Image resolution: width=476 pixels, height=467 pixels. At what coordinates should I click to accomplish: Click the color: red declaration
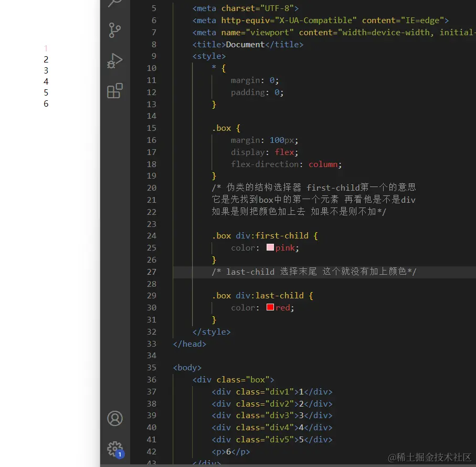(x=262, y=307)
